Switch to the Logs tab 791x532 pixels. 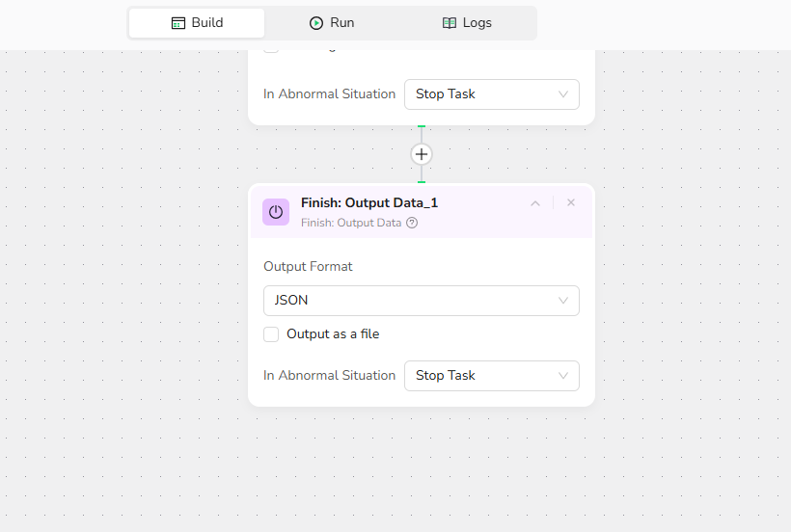coord(467,23)
